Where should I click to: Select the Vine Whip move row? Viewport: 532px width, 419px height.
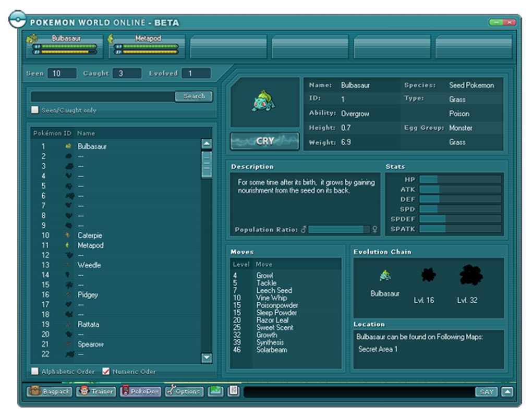(x=285, y=298)
